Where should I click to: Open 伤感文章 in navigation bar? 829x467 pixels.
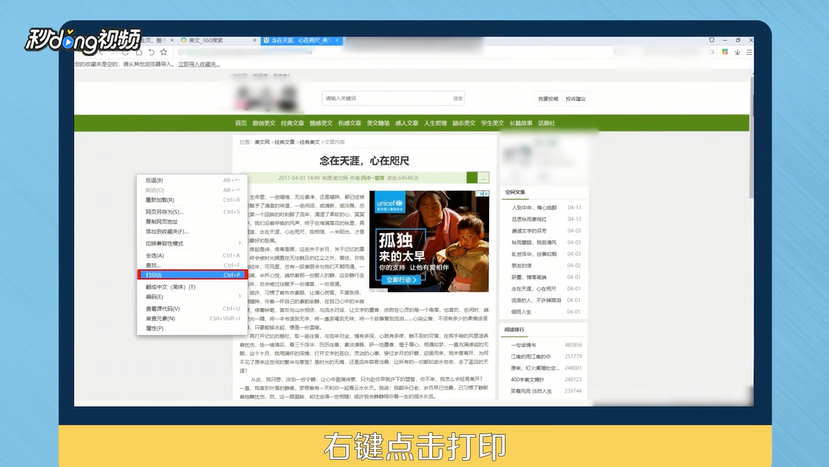coord(349,123)
